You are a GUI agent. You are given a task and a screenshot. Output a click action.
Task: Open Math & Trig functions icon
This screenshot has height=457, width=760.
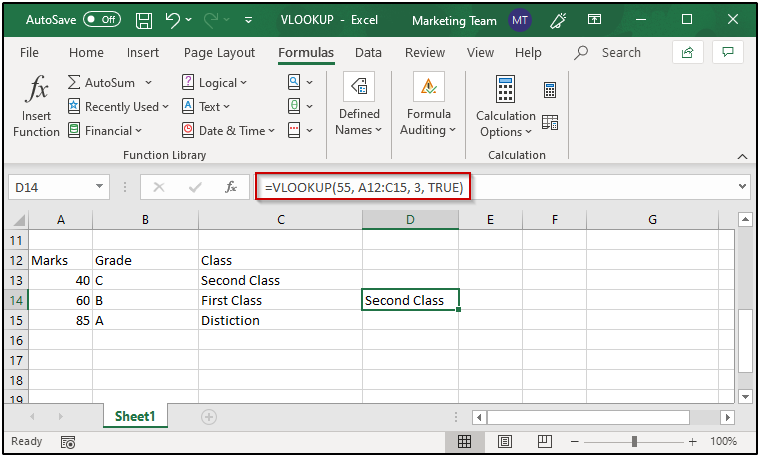[x=294, y=106]
